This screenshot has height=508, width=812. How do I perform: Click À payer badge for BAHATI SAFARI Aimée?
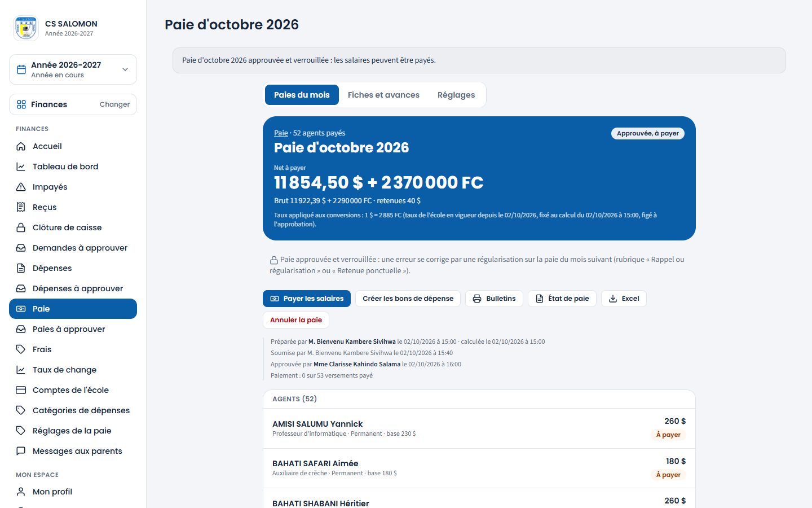point(668,475)
